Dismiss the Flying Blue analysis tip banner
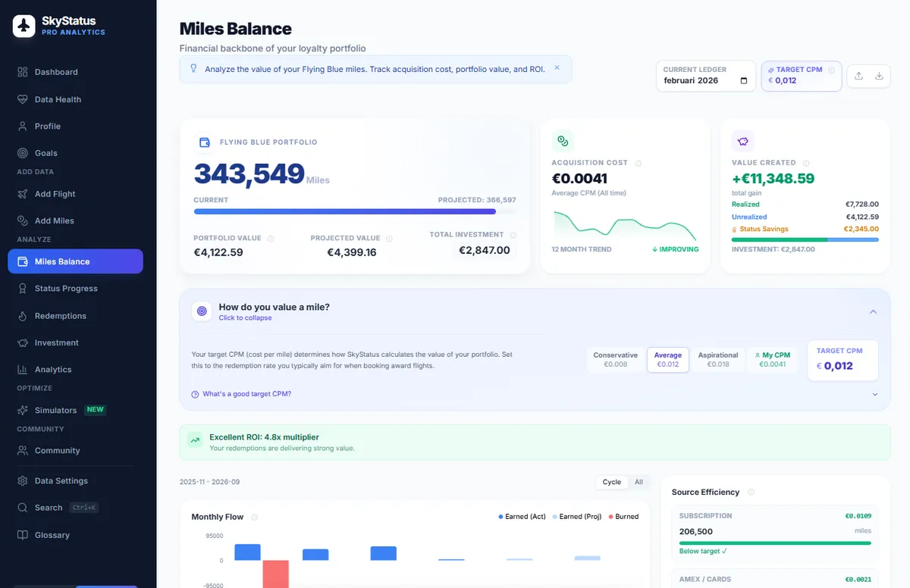The width and height of the screenshot is (910, 588). click(x=557, y=68)
